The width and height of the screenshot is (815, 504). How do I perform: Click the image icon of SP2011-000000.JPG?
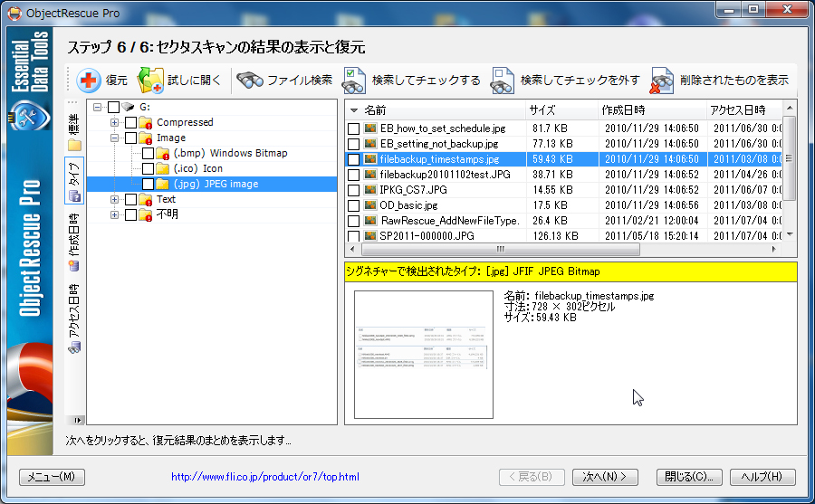[x=370, y=236]
